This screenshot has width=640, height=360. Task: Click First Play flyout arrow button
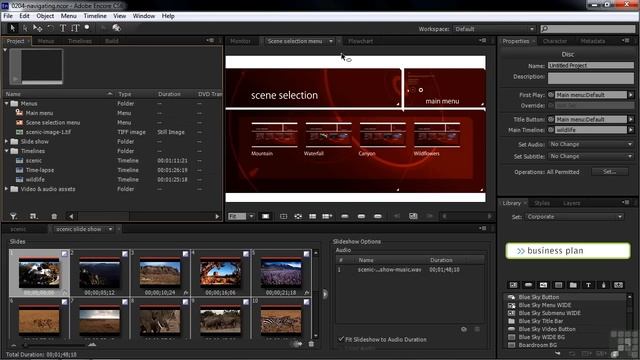point(631,95)
